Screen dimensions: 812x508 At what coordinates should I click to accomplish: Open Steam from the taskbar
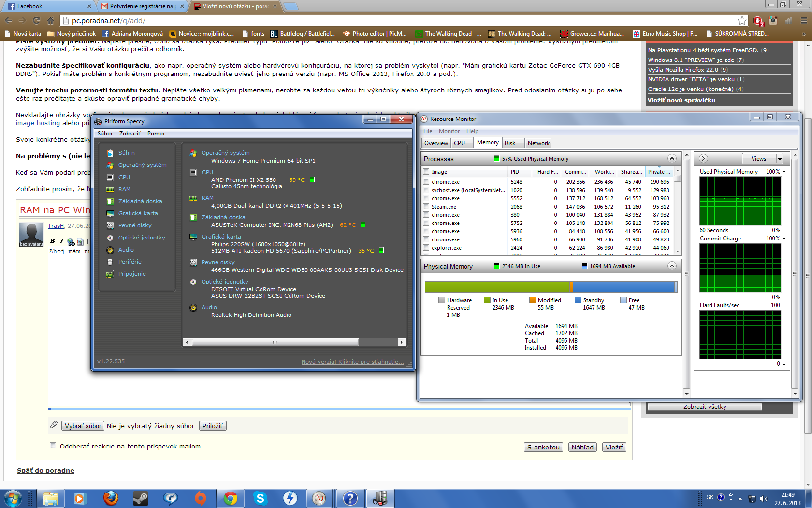tap(141, 498)
